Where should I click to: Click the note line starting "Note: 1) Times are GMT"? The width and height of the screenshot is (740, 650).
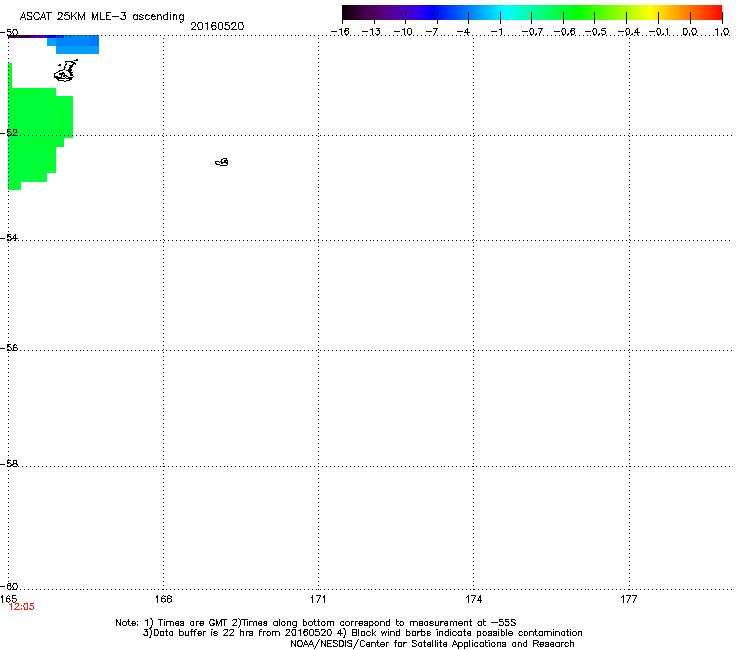click(x=316, y=623)
